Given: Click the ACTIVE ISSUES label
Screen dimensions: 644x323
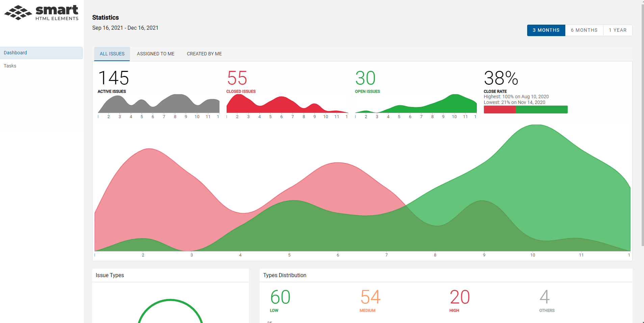Looking at the screenshot, I should click(112, 91).
